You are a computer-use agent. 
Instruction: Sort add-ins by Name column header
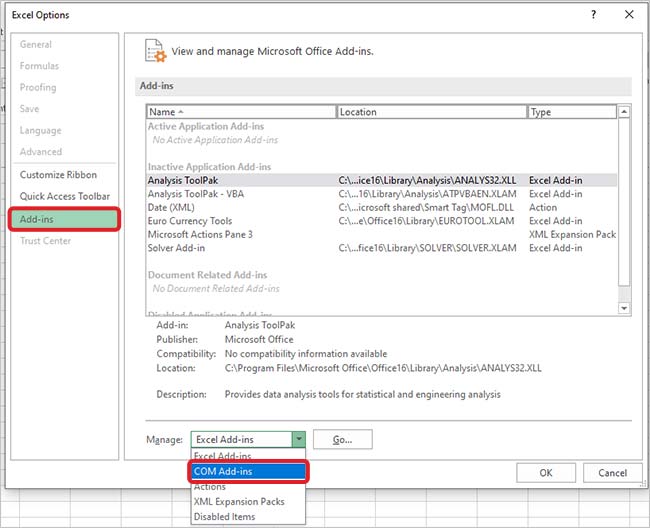coord(240,112)
